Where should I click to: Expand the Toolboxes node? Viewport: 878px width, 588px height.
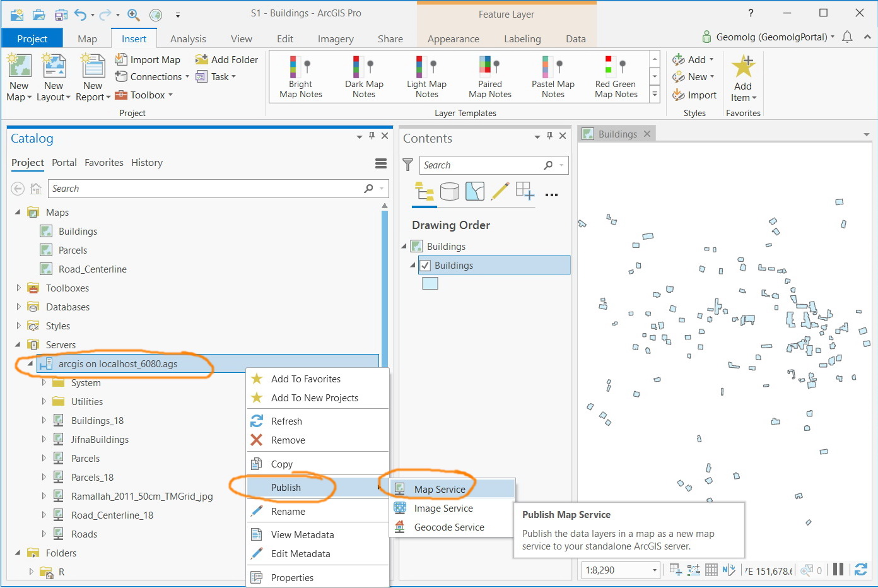[18, 288]
